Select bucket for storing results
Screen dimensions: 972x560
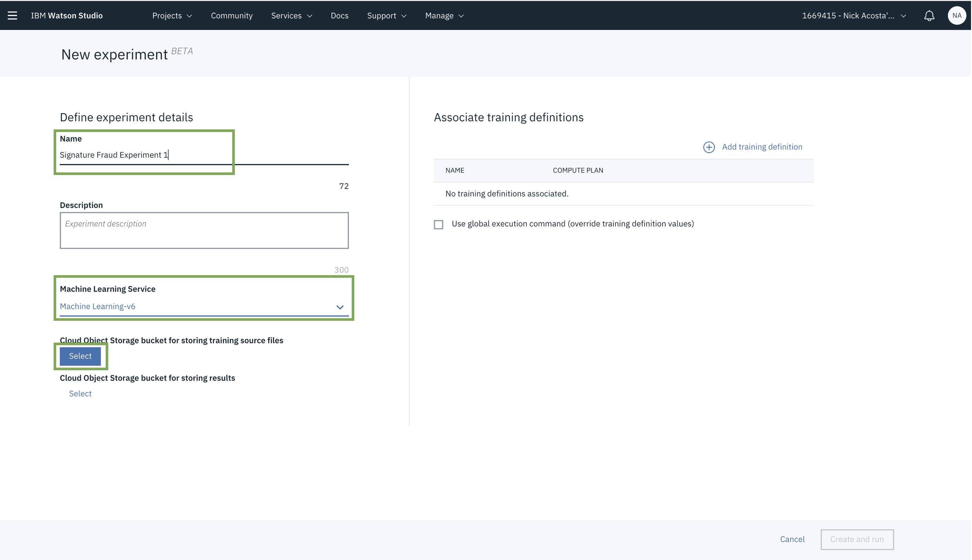click(80, 393)
